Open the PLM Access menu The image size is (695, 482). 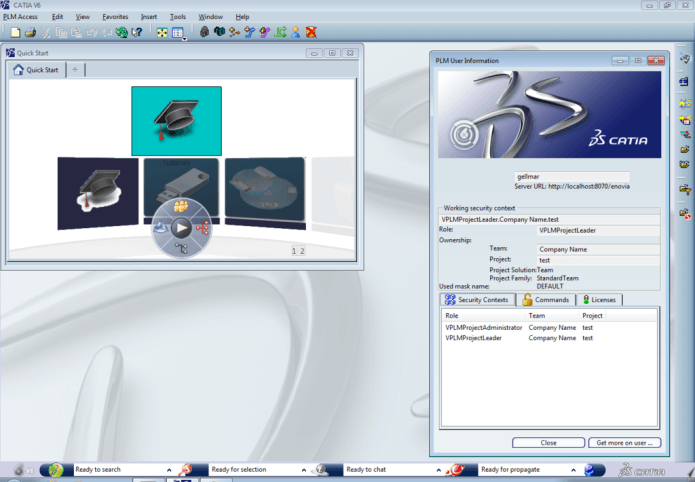tap(21, 17)
